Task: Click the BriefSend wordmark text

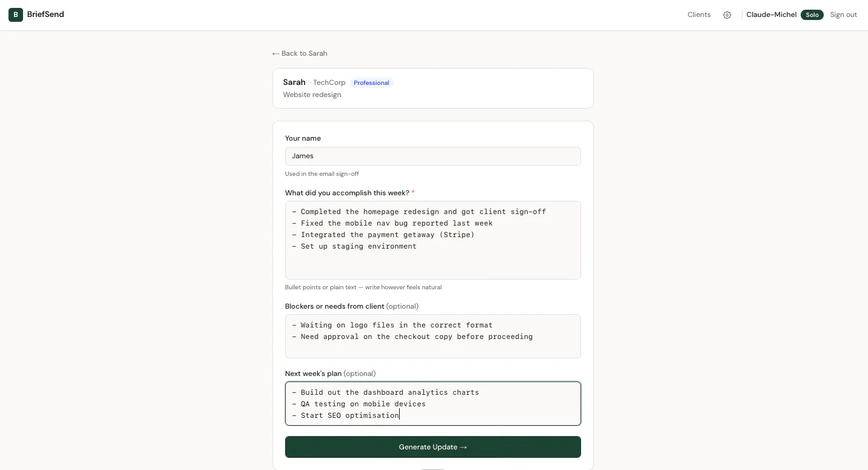Action: pos(45,15)
